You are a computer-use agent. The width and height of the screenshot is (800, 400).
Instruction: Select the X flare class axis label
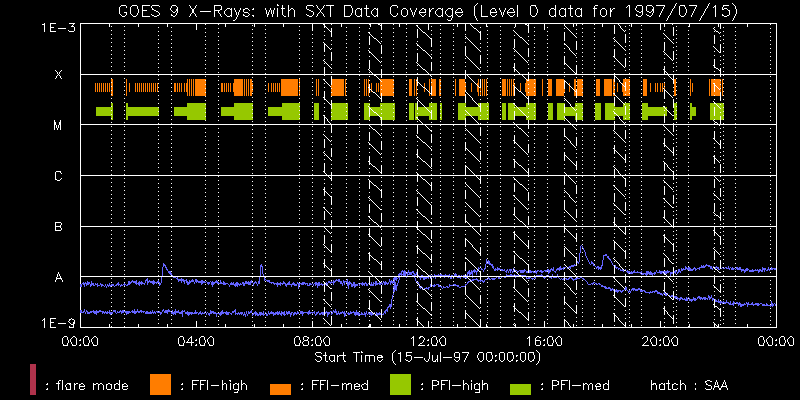(x=58, y=75)
